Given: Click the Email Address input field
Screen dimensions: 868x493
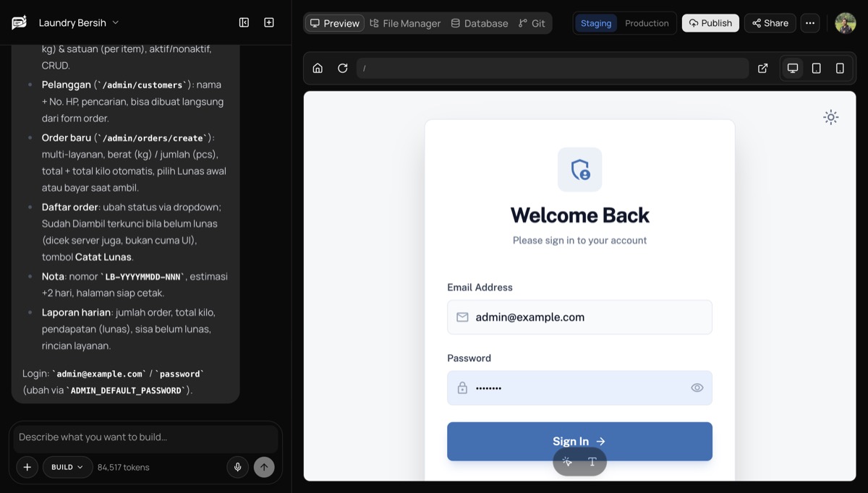Looking at the screenshot, I should pyautogui.click(x=579, y=317).
